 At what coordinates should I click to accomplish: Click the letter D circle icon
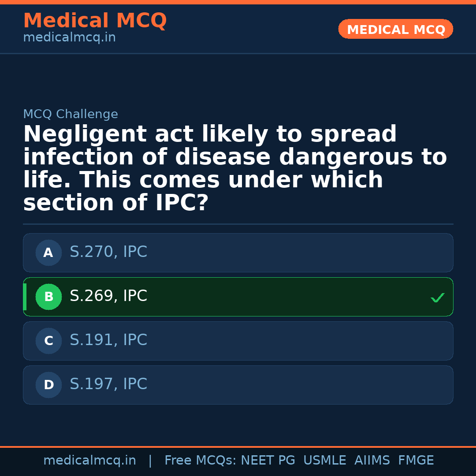tap(48, 385)
